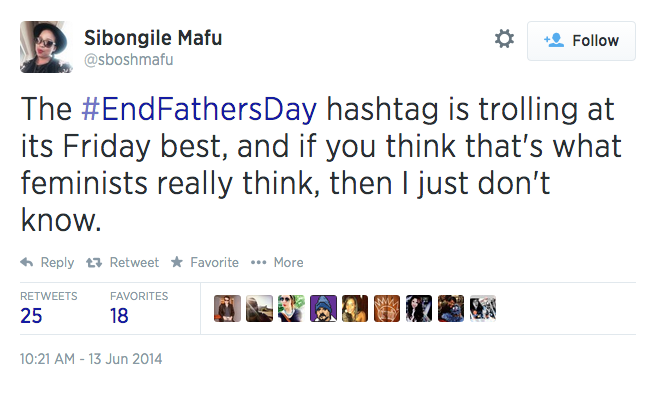Viewport: 665px width, 404px height.
Task: Open the tweet timestamp 10:21 AM link
Action: click(91, 358)
